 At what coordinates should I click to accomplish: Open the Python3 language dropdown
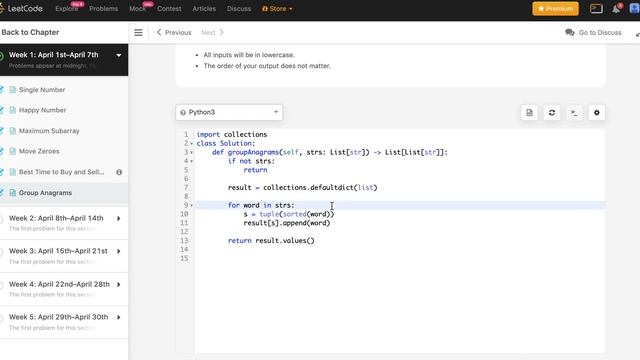(x=229, y=112)
